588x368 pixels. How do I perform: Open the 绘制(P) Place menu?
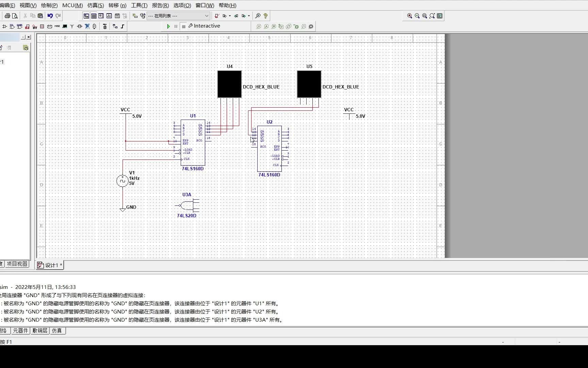click(x=49, y=5)
